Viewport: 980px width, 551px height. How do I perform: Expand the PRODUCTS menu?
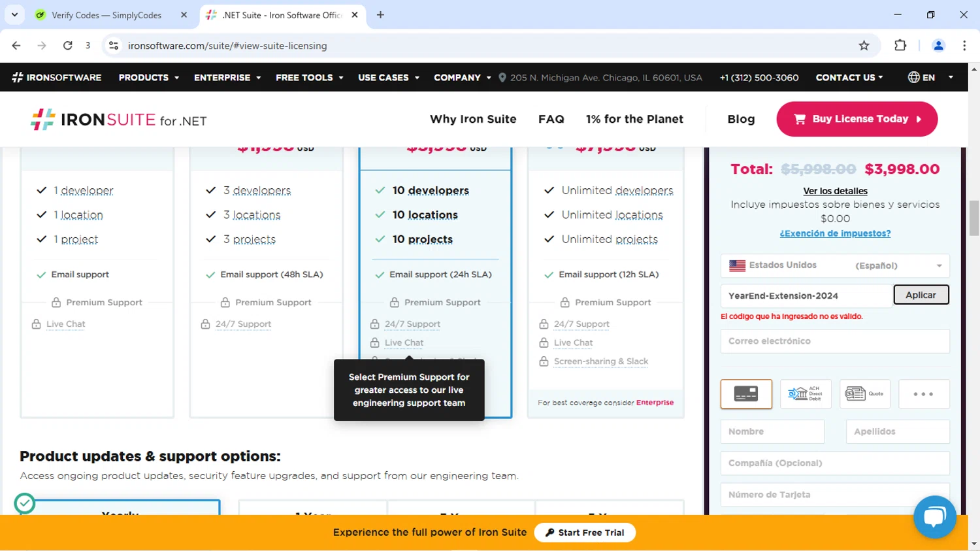148,77
